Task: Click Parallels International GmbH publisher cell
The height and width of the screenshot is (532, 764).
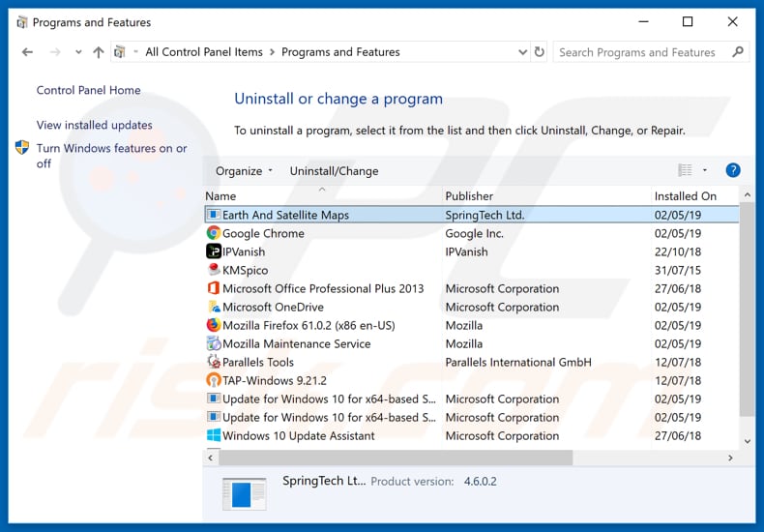Action: [x=518, y=363]
